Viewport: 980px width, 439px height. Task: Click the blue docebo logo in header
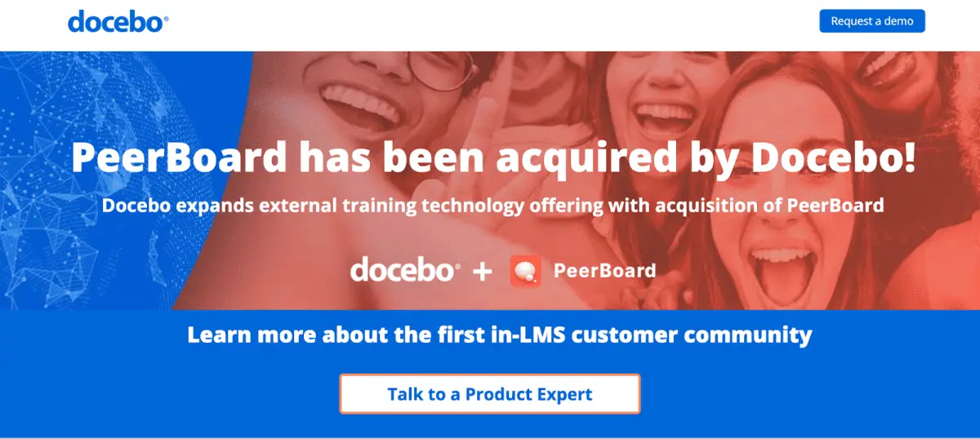point(118,21)
